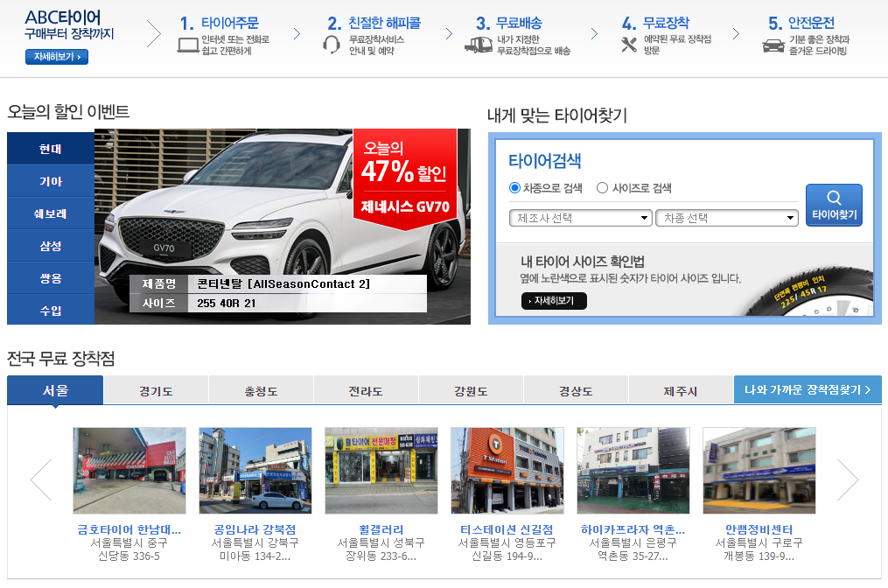The height and width of the screenshot is (588, 888).
Task: Click the blue 자세히보기 button under ABC타이어
Action: click(x=57, y=57)
